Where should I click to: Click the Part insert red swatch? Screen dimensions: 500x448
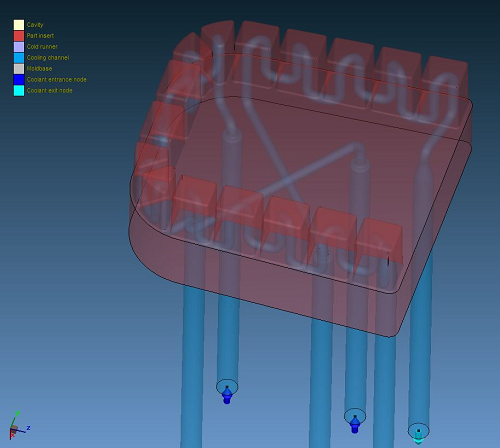click(x=19, y=36)
